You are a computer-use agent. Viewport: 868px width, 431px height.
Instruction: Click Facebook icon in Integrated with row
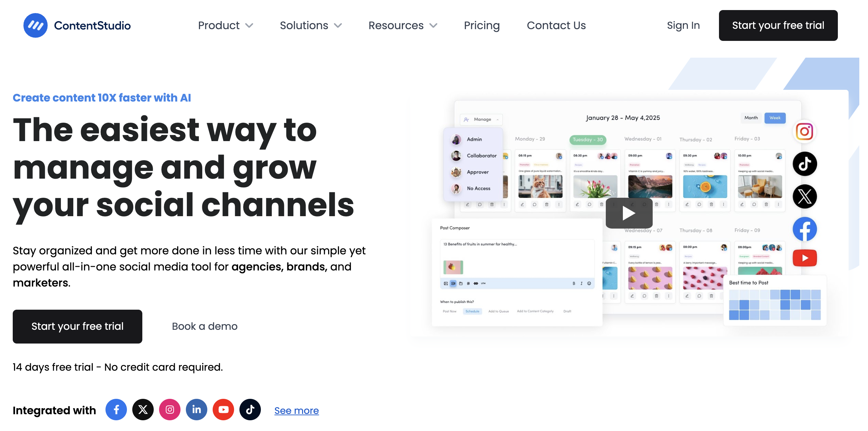[x=116, y=410]
